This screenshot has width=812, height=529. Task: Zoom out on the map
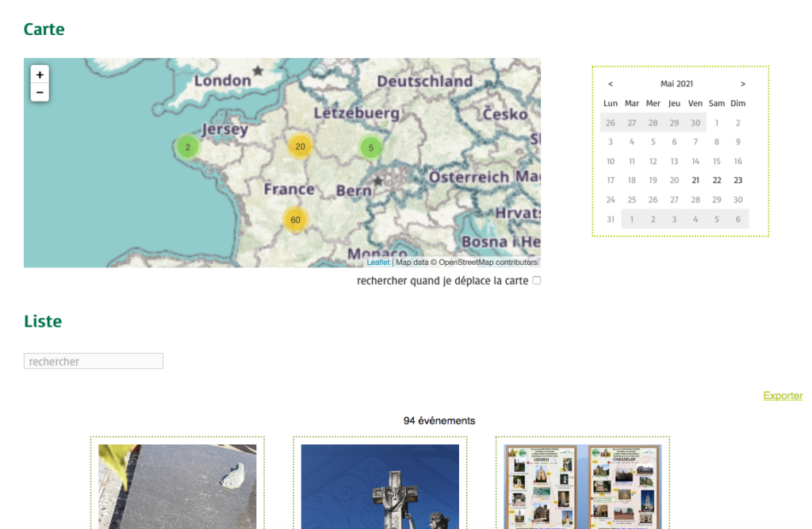(x=40, y=93)
